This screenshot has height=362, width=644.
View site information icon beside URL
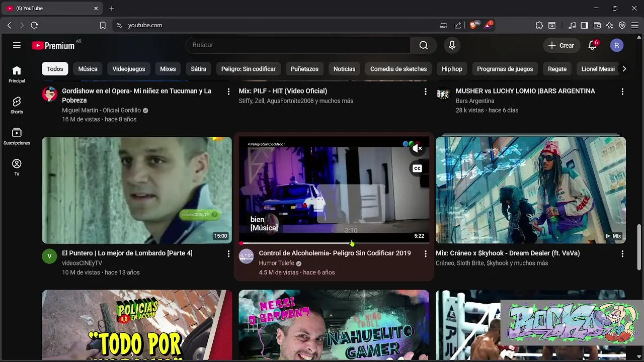(119, 25)
